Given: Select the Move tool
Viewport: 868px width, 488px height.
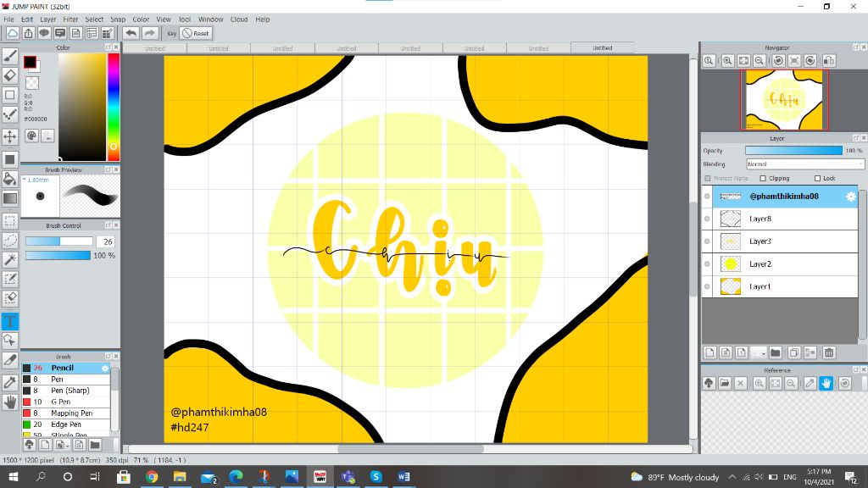Looking at the screenshot, I should pos(10,136).
